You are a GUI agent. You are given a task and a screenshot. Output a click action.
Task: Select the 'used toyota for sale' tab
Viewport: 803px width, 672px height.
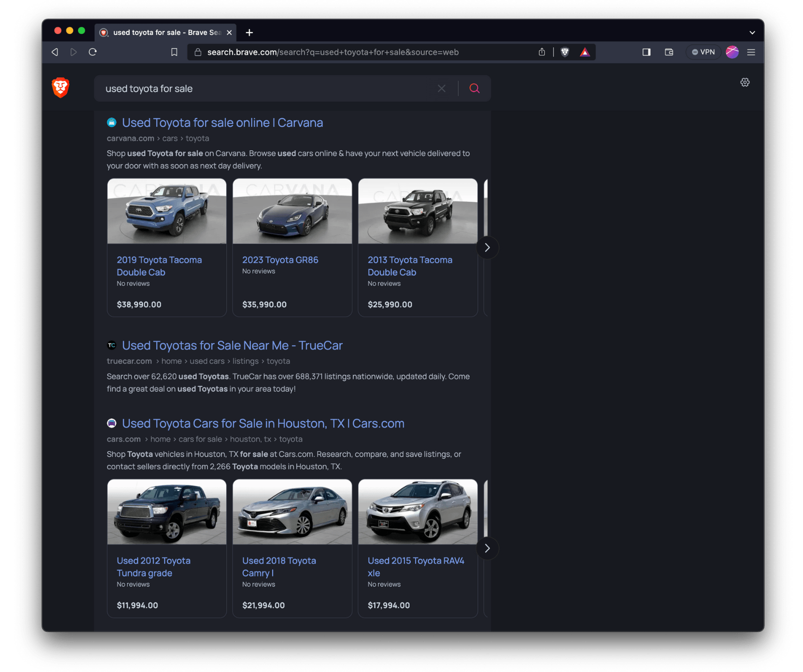point(166,32)
